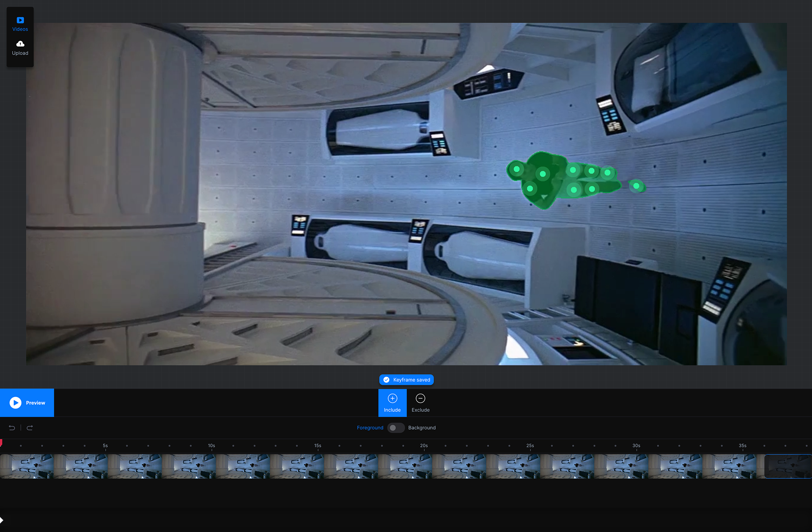
Task: Jump to the 35s timeline mark
Action: point(742,446)
